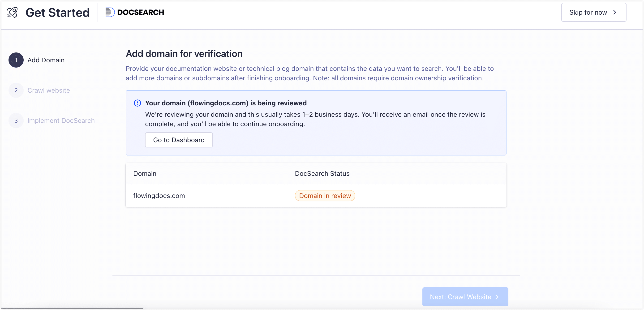Screen dimensions: 644x310
Task: Select step 2 circle Crawl website
Action: [x=16, y=90]
